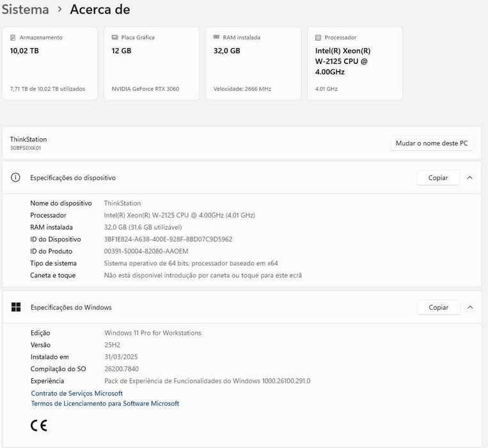Click the 'Compilação do SO' label

pos(58,369)
